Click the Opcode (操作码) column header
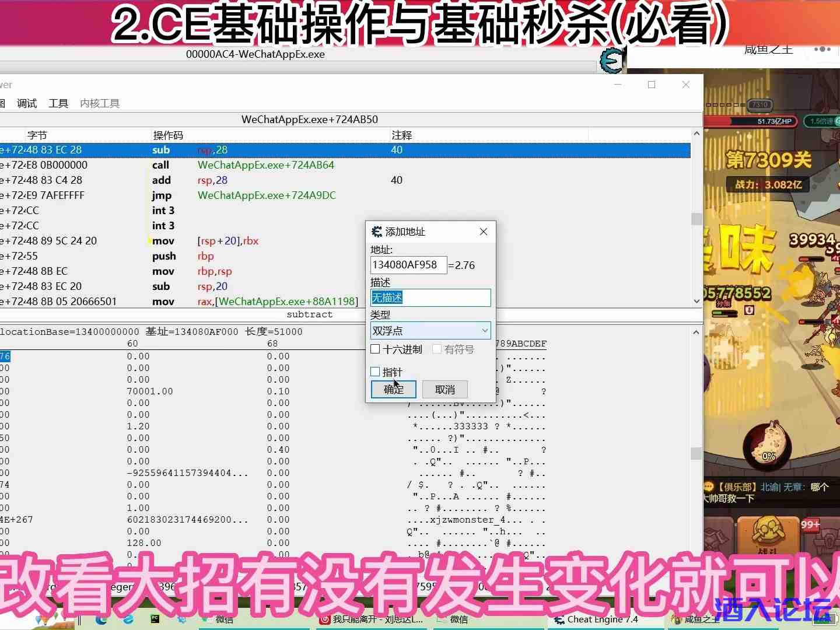The width and height of the screenshot is (840, 630). [168, 135]
